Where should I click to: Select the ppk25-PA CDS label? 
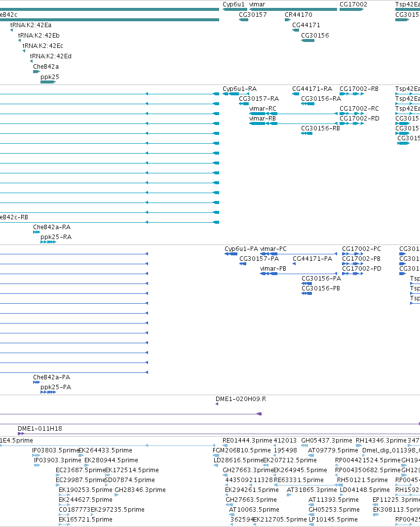(56, 387)
